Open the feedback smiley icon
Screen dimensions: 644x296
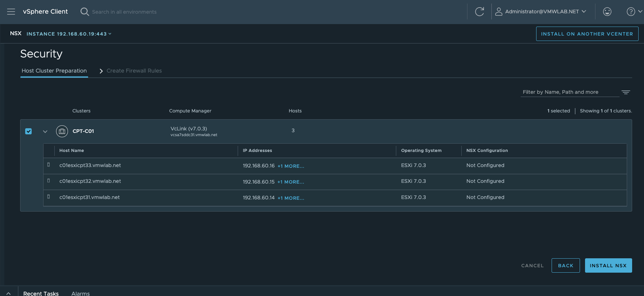[x=607, y=11]
